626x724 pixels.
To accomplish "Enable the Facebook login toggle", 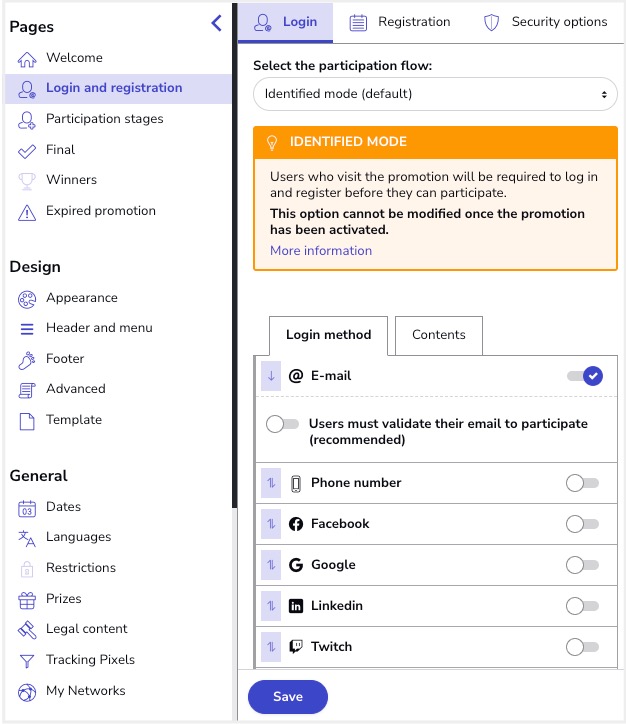I will (582, 524).
